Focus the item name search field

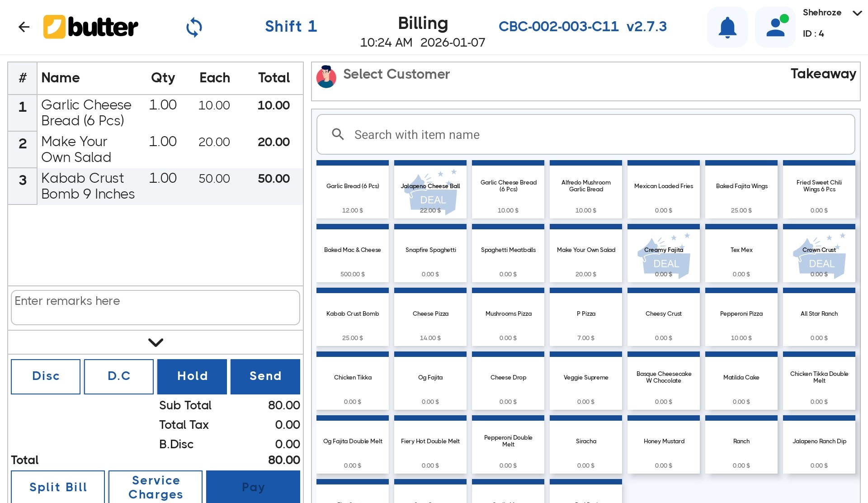[x=586, y=134]
